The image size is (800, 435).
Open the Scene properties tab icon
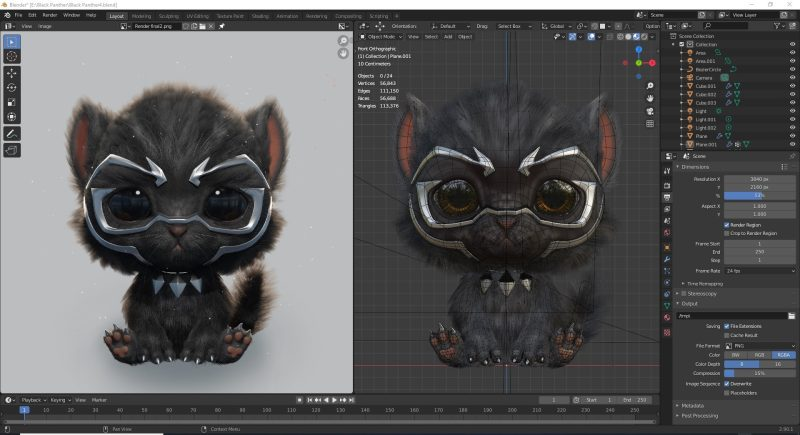coord(667,221)
